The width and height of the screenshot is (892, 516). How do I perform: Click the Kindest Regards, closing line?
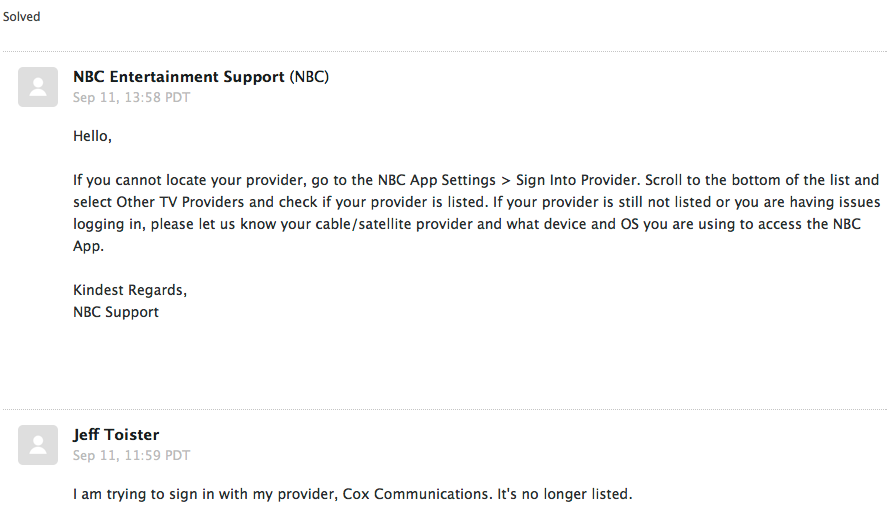(130, 290)
